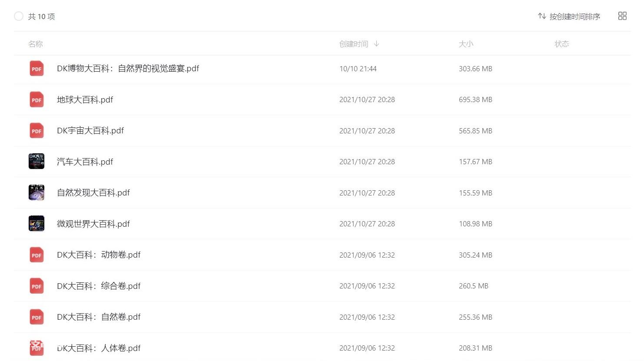Click PDF icon for DK博物大百科 file

click(x=37, y=69)
